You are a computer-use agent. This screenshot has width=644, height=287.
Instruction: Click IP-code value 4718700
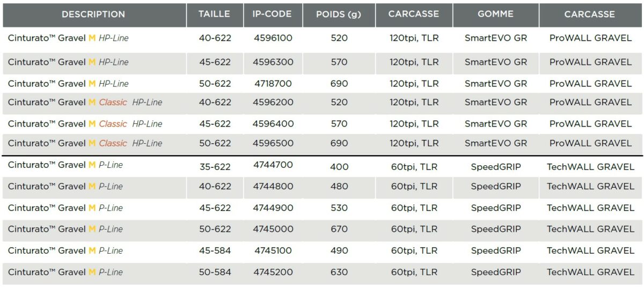tap(273, 84)
